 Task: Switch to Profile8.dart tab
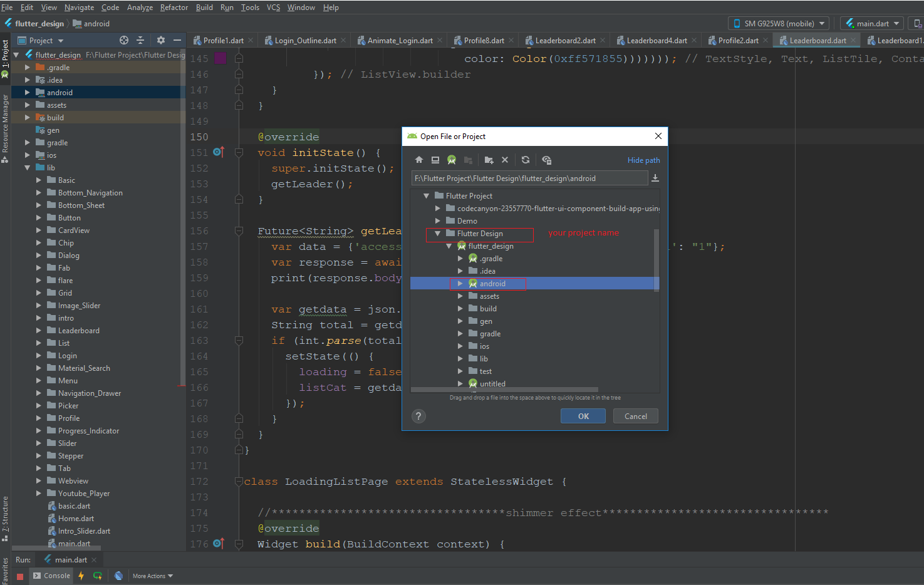484,40
